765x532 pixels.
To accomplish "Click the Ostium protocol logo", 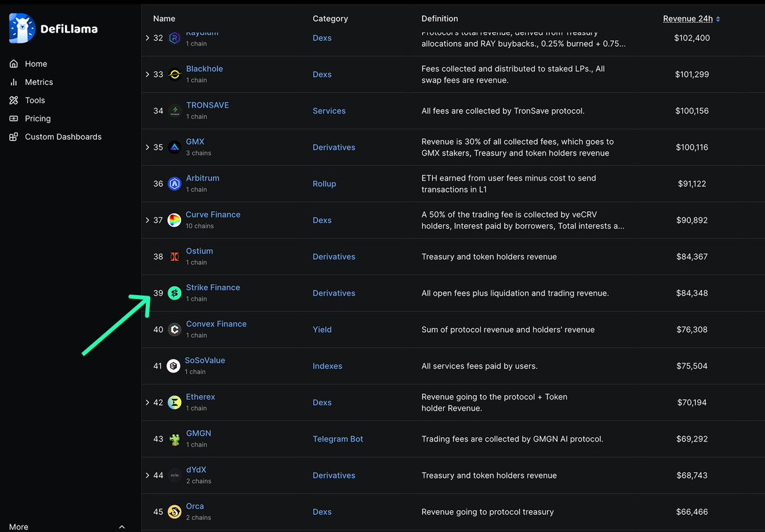I will pyautogui.click(x=175, y=257).
